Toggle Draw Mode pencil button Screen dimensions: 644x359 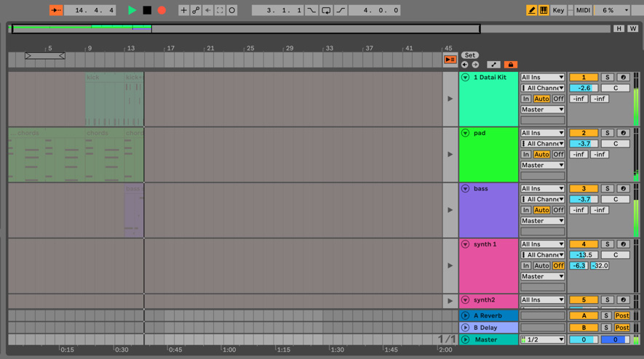coord(531,10)
